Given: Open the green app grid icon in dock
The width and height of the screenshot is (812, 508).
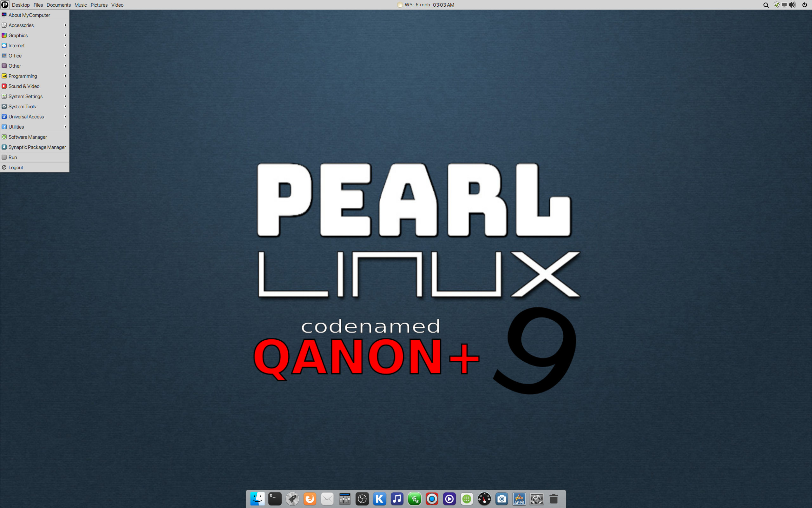Looking at the screenshot, I should click(467, 499).
